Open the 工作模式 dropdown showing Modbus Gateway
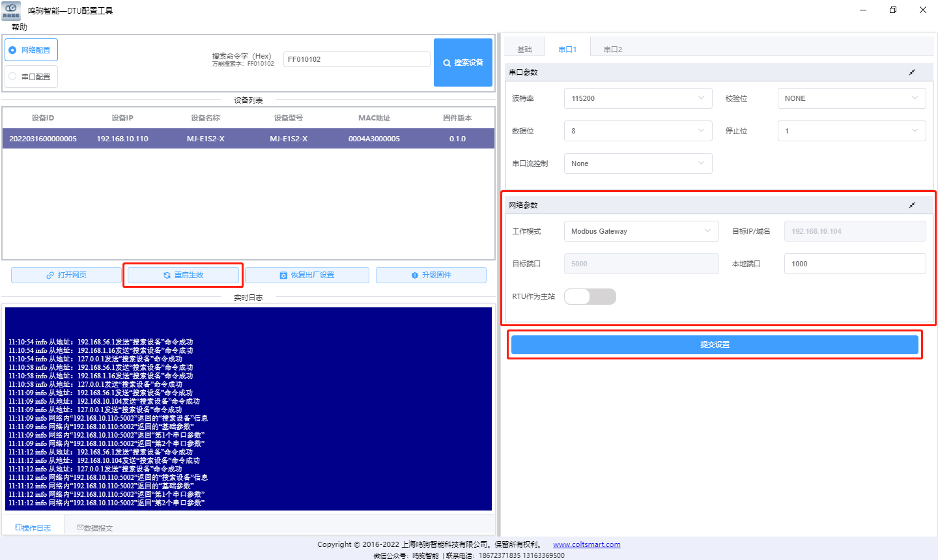This screenshot has width=938, height=560. [x=642, y=231]
